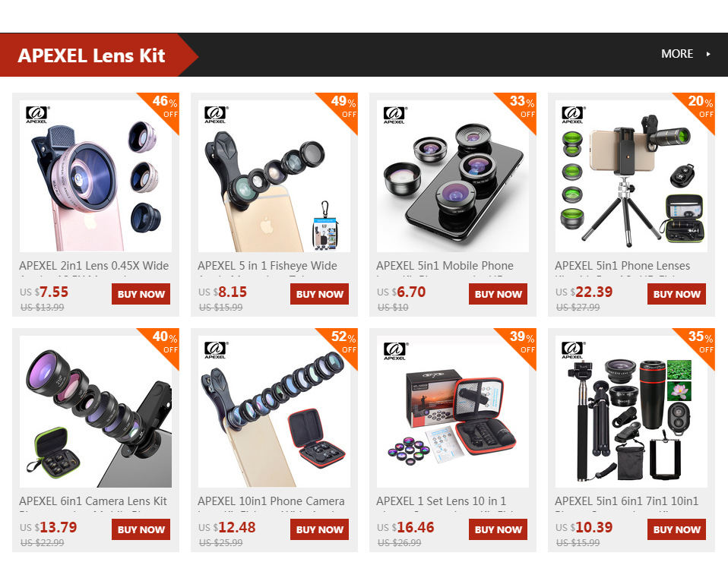The image size is (728, 578).
Task: Open the 5in1 Mobile Phone lens image
Action: coord(453,175)
